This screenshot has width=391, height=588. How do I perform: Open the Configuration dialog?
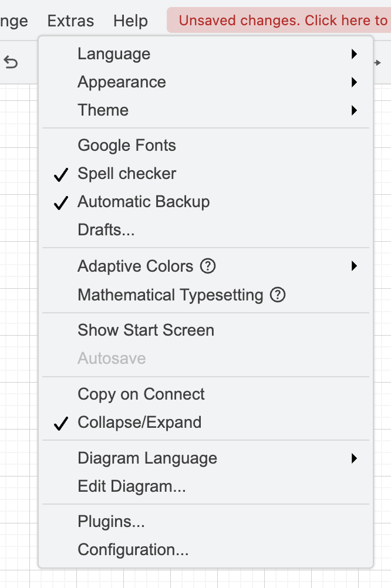pyautogui.click(x=133, y=550)
